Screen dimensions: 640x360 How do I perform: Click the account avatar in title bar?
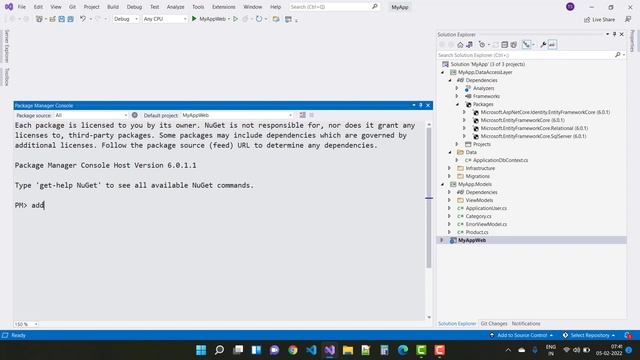point(570,7)
